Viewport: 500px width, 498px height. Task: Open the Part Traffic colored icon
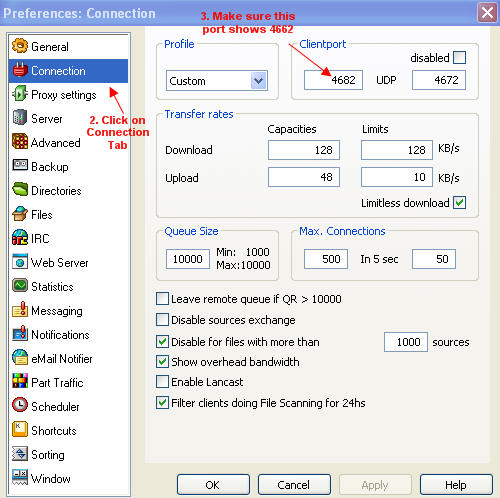pyautogui.click(x=20, y=382)
